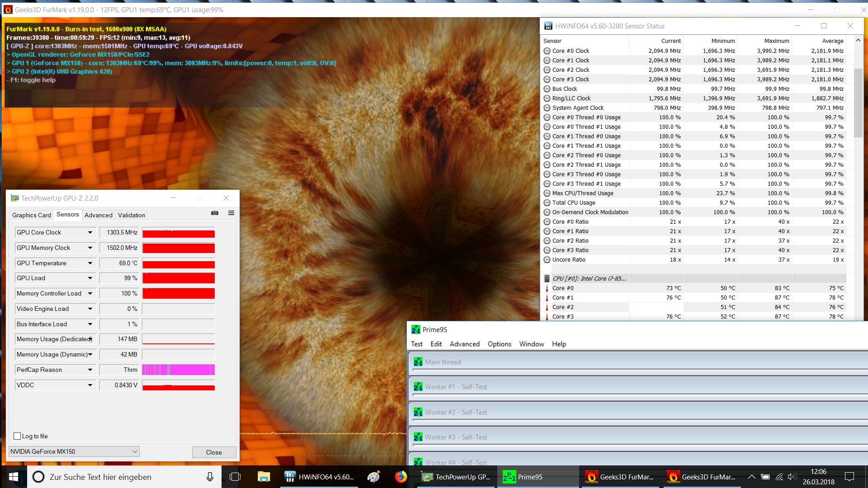The image size is (868, 488).
Task: Expand the VDDC sensor dropdown
Action: pyautogui.click(x=90, y=385)
